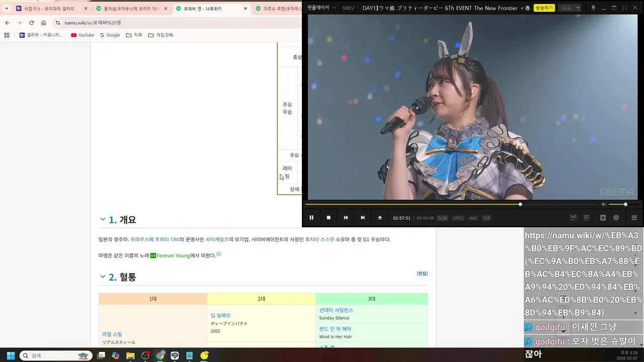Mute audio with the speaker icon
Viewport: 644px width, 362px height.
pyautogui.click(x=604, y=204)
